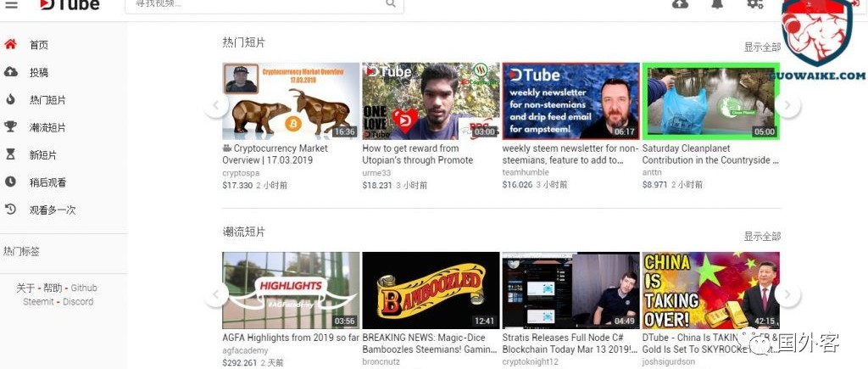Show all videos in 热门短片 section

(x=762, y=48)
